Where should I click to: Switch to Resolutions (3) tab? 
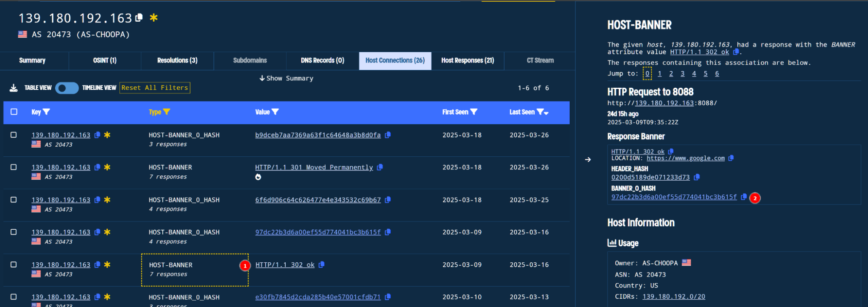click(177, 60)
